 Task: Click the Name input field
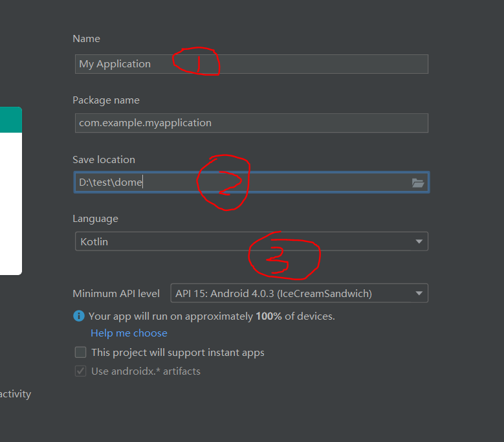click(252, 64)
